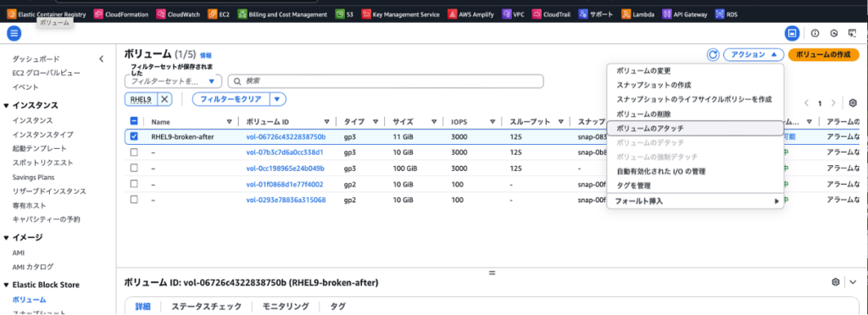Choose タグを管理 menu item
868x315 pixels.
695,185
